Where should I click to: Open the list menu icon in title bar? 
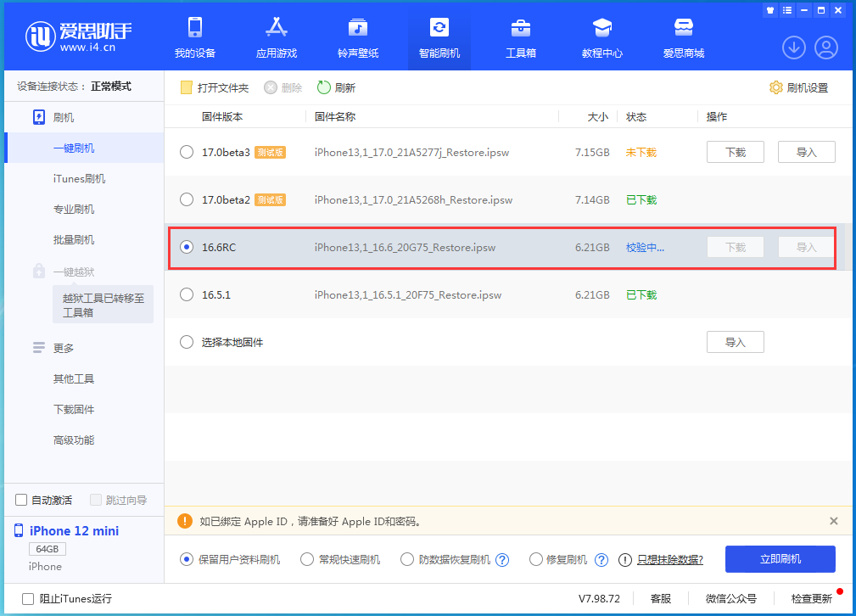tap(786, 10)
